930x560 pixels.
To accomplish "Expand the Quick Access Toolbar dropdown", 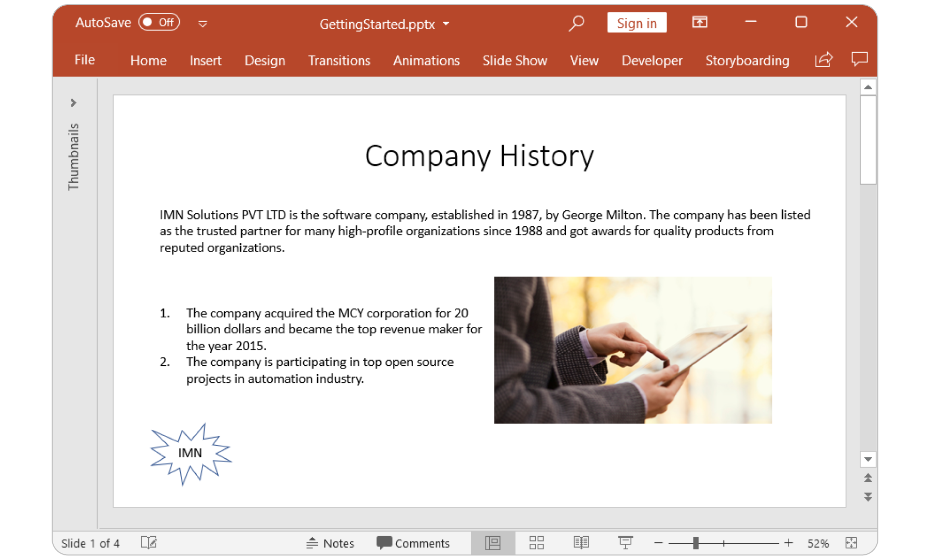I will [x=203, y=24].
